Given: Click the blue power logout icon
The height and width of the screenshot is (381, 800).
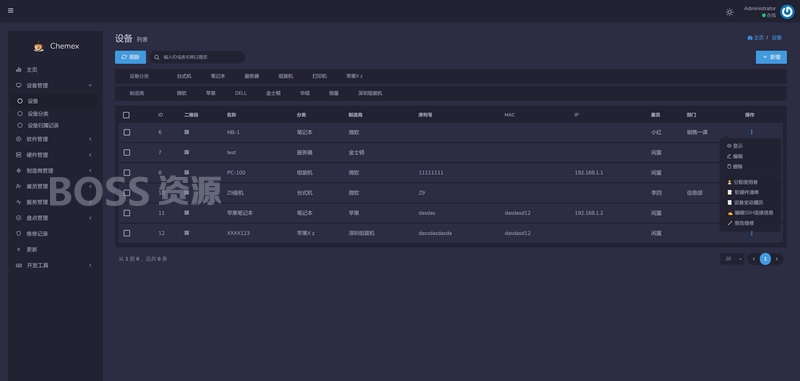Looking at the screenshot, I should coord(787,12).
